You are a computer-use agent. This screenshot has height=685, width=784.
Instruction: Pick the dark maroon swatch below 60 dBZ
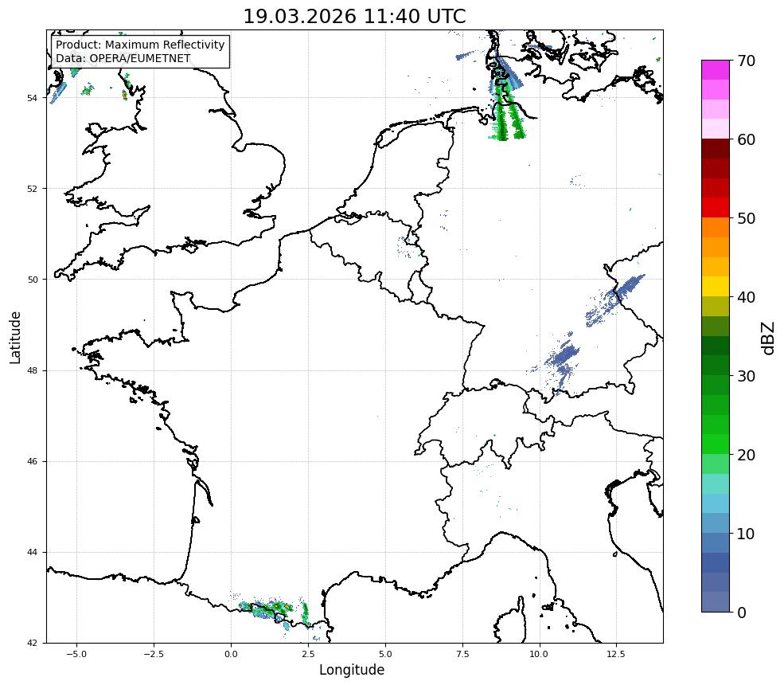[x=716, y=149]
